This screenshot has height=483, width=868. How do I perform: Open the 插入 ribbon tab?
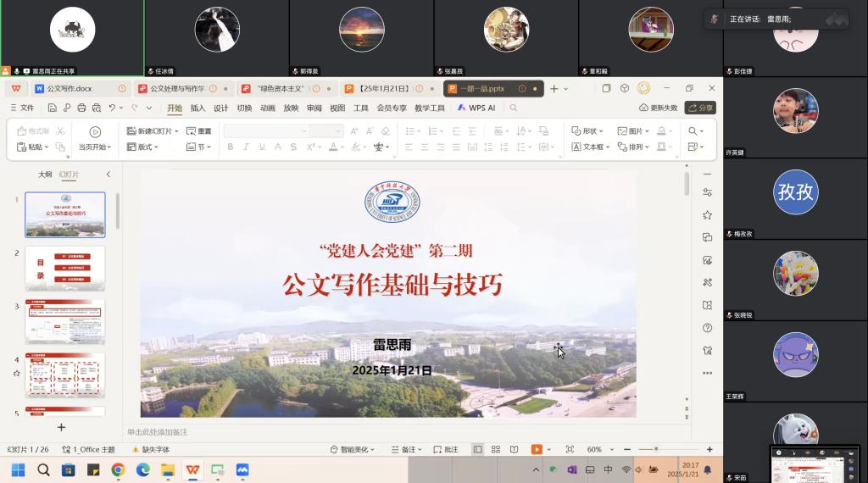198,108
